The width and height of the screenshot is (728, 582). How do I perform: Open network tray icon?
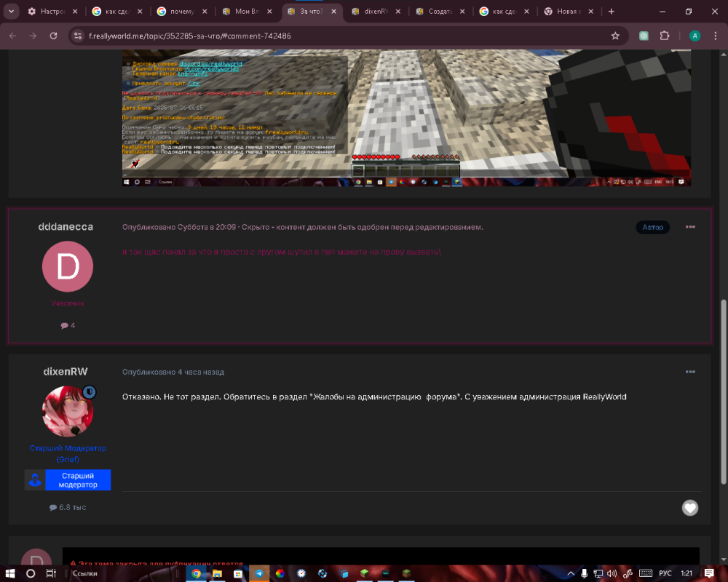point(598,574)
